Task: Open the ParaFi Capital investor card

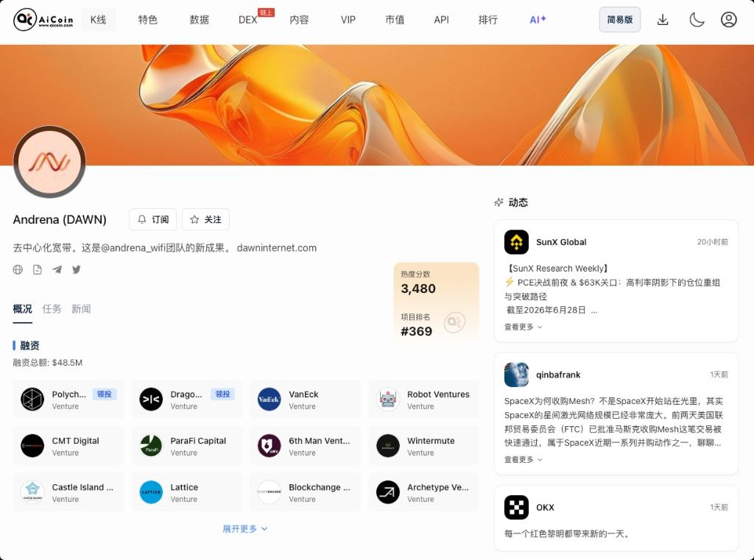Action: point(187,446)
